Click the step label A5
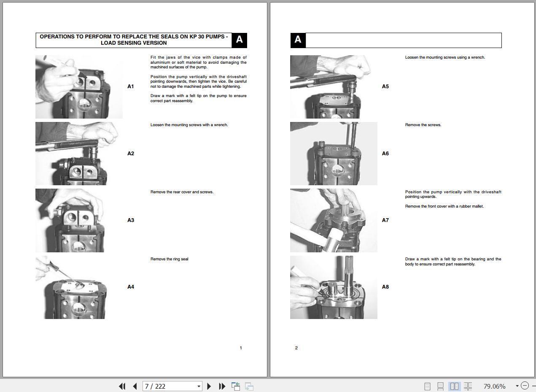The height and width of the screenshot is (392, 536). (385, 87)
